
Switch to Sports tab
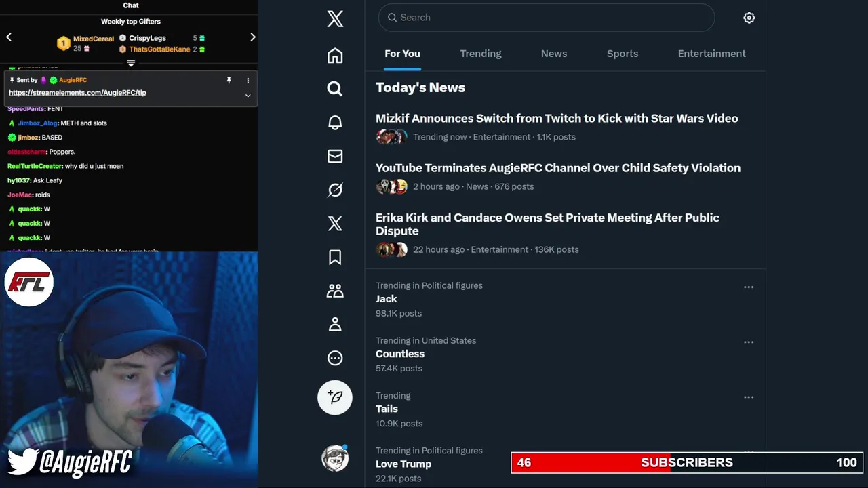(623, 54)
